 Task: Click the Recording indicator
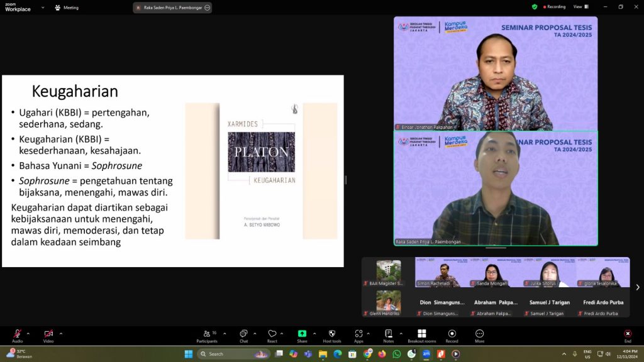(x=555, y=7)
